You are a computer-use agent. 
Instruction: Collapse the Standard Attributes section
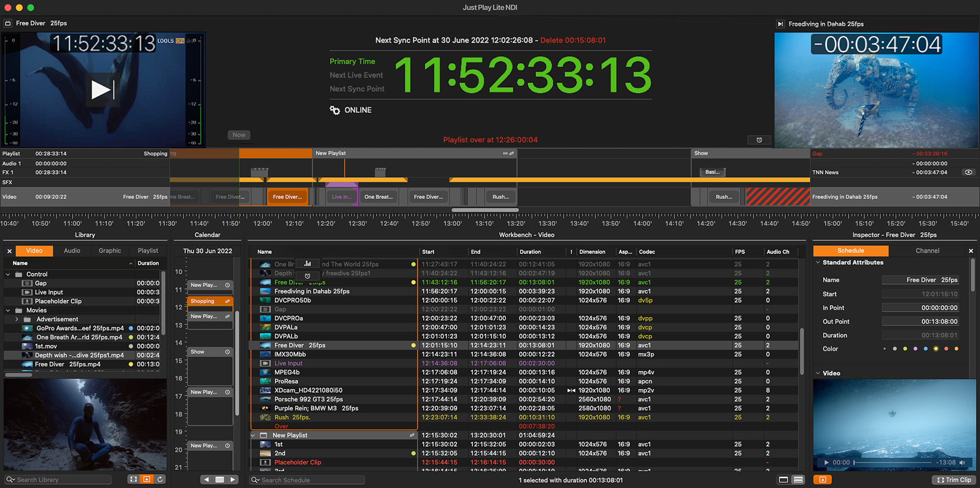(818, 262)
